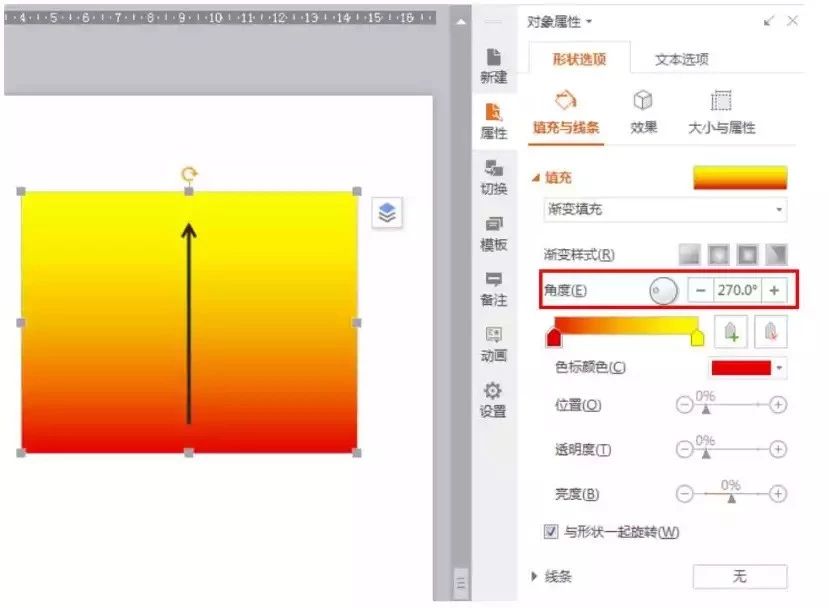Viewport: 829px width, 608px height.
Task: Click the 亮度 slider thumb
Action: [731, 498]
